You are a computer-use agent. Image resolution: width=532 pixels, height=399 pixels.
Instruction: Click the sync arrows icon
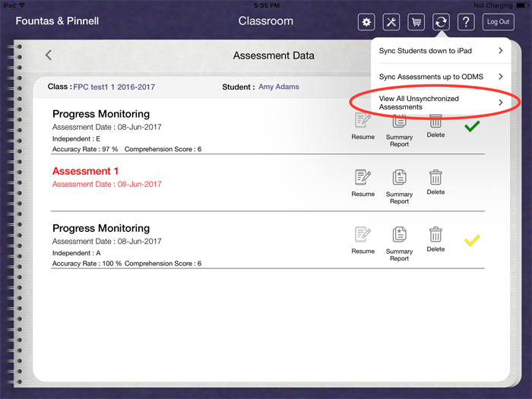(441, 22)
